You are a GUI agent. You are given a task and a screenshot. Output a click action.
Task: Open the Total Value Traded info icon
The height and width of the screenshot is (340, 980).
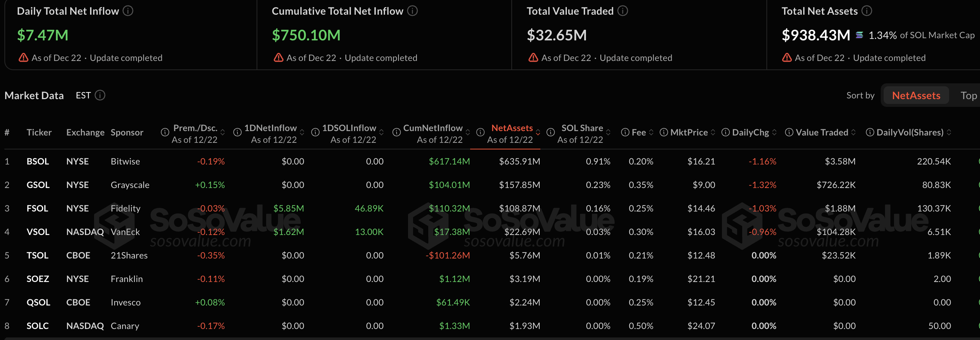click(622, 11)
